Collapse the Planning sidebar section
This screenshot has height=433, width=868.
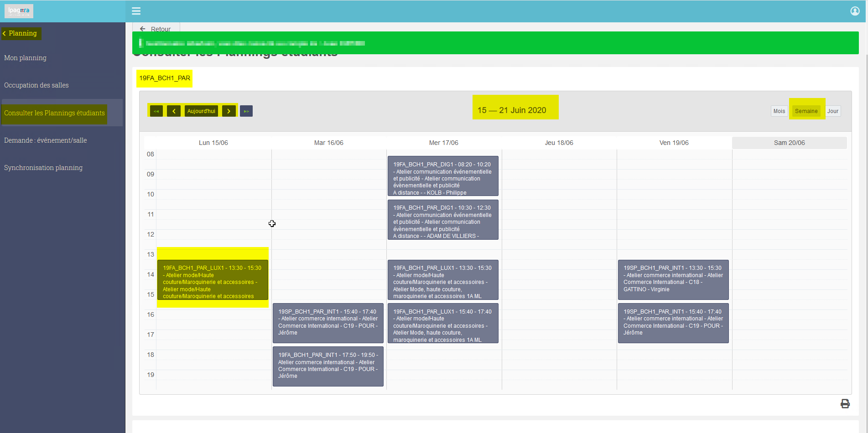click(x=21, y=33)
